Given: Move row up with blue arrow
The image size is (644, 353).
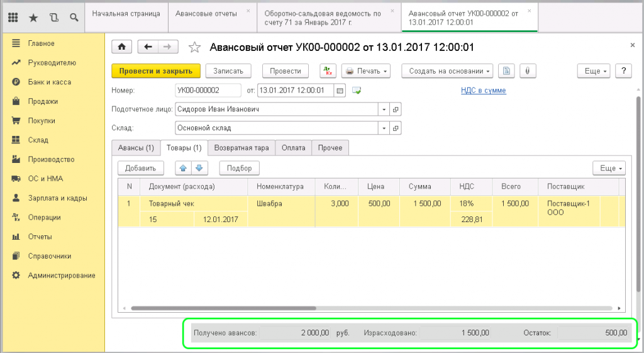Looking at the screenshot, I should click(x=184, y=168).
